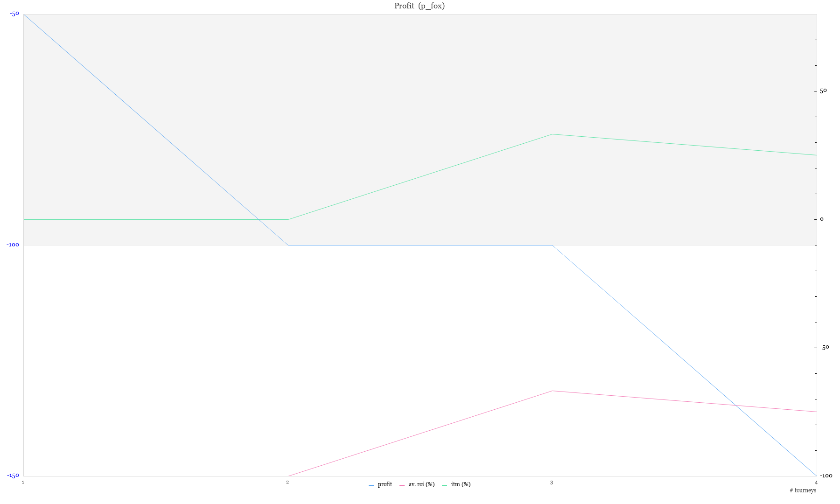
Task: Click the green itm line peak at tourney 3
Action: 552,134
